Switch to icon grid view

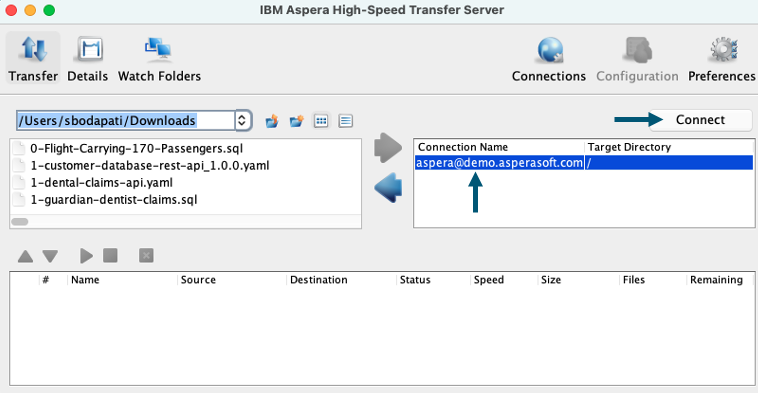pyautogui.click(x=321, y=121)
